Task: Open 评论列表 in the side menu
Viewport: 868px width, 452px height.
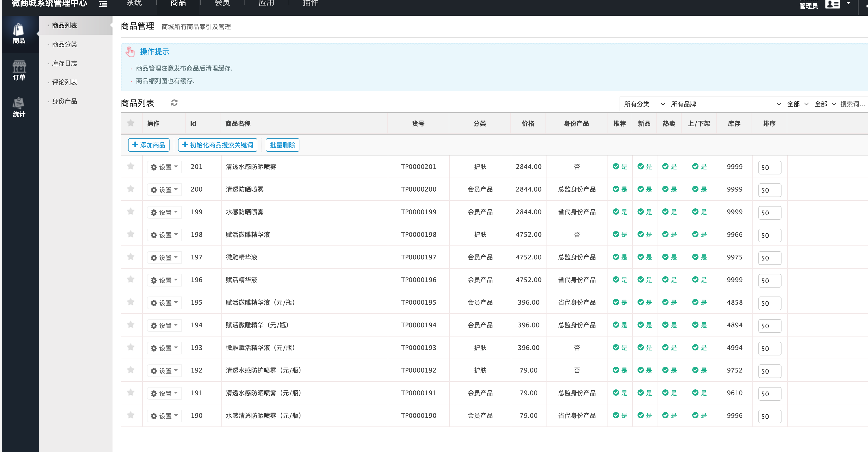Action: click(x=64, y=82)
